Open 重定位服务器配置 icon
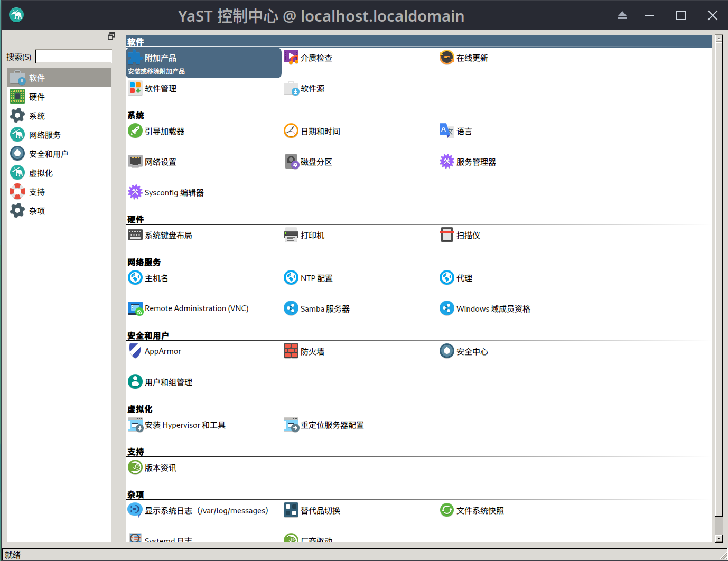The height and width of the screenshot is (561, 728). click(x=291, y=424)
